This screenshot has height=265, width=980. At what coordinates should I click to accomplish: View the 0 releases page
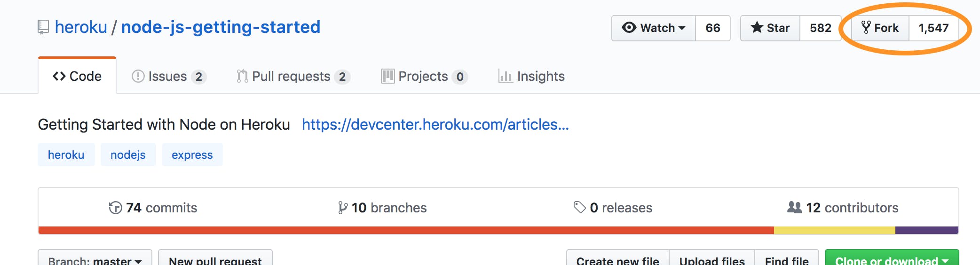coord(613,208)
